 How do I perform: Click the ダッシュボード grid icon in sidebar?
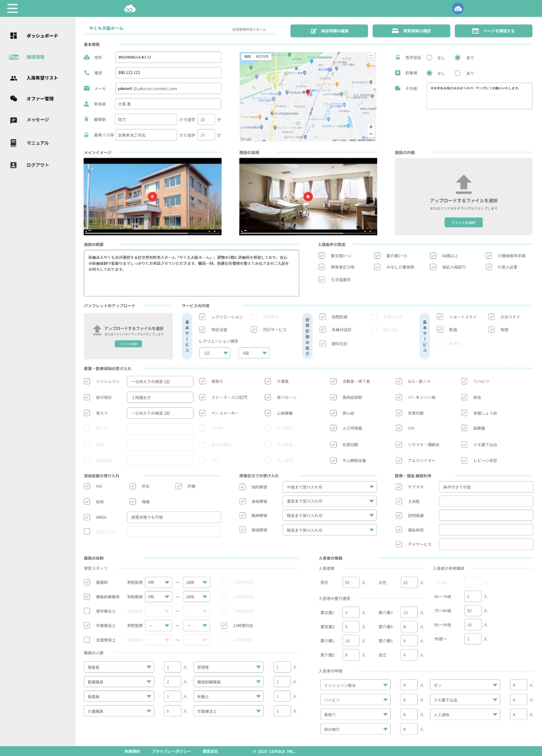coord(14,36)
